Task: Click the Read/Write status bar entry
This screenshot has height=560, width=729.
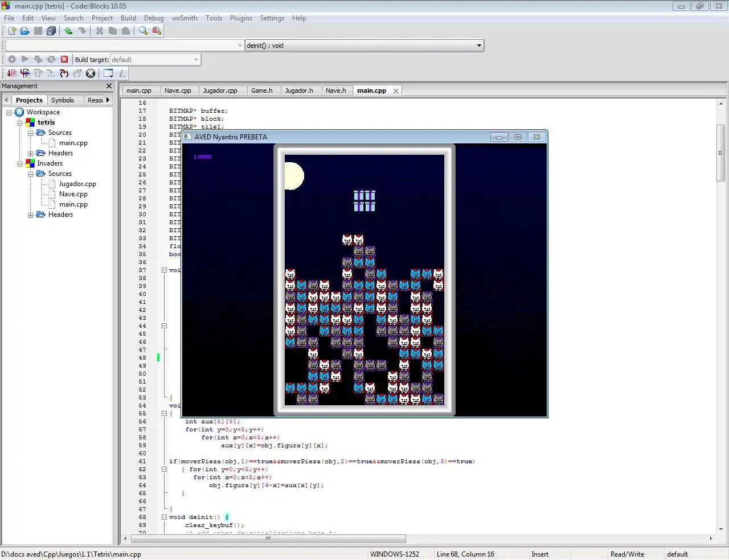Action: pyautogui.click(x=628, y=554)
